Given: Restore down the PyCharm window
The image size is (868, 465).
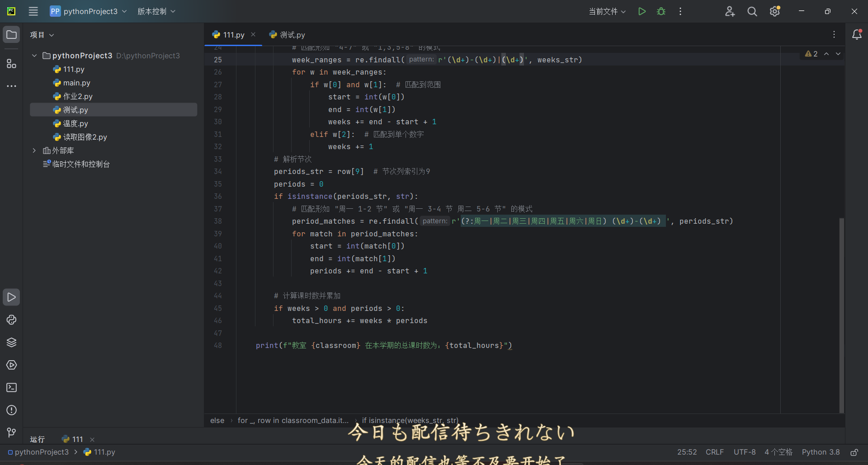Looking at the screenshot, I should tap(828, 11).
